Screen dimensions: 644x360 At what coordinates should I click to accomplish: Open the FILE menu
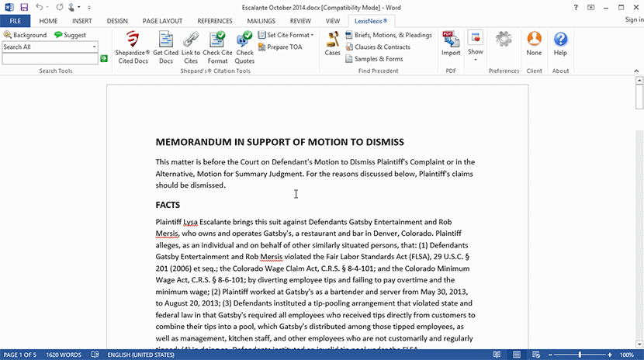pyautogui.click(x=16, y=21)
